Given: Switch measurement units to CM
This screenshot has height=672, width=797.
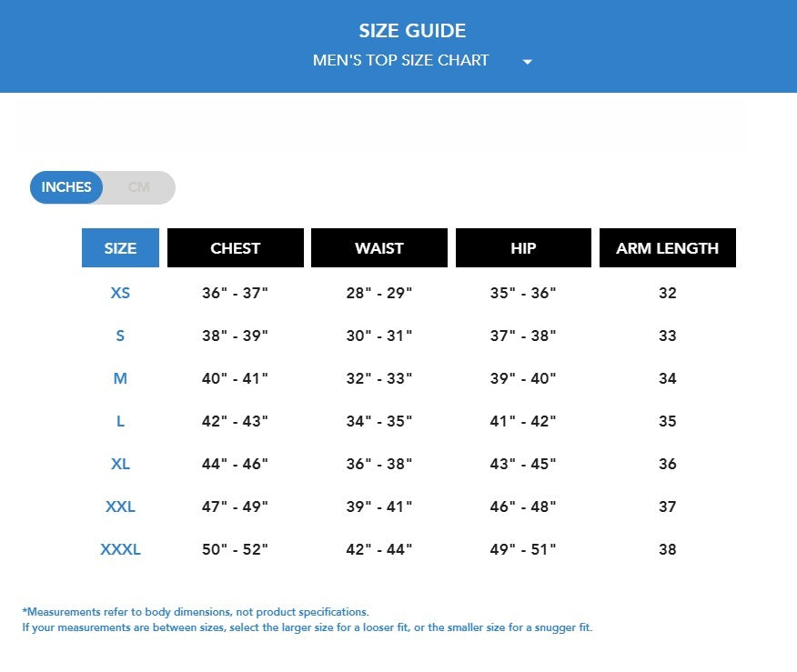Looking at the screenshot, I should coord(138,187).
